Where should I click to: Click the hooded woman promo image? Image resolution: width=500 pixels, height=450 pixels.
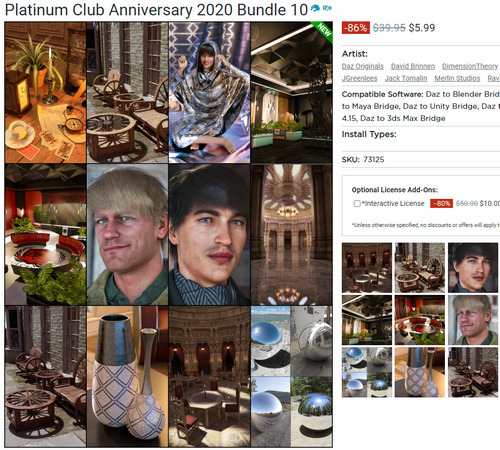[x=209, y=93]
